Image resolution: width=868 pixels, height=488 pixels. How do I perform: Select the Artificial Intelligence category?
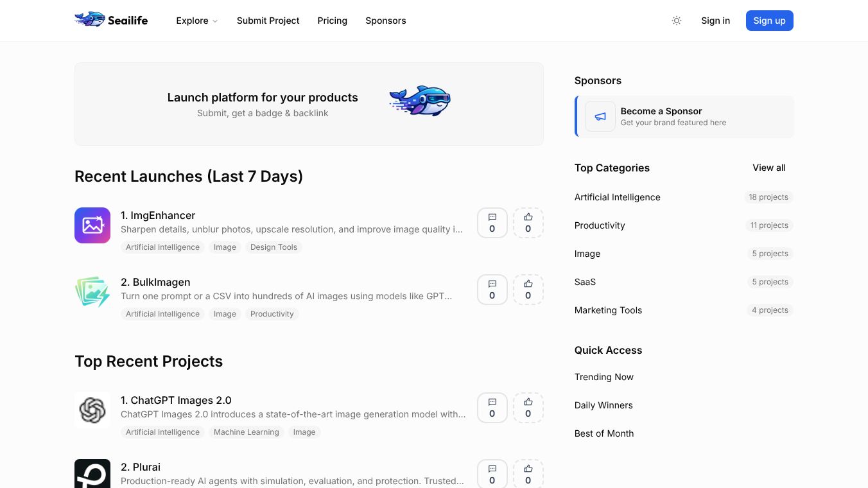point(618,197)
